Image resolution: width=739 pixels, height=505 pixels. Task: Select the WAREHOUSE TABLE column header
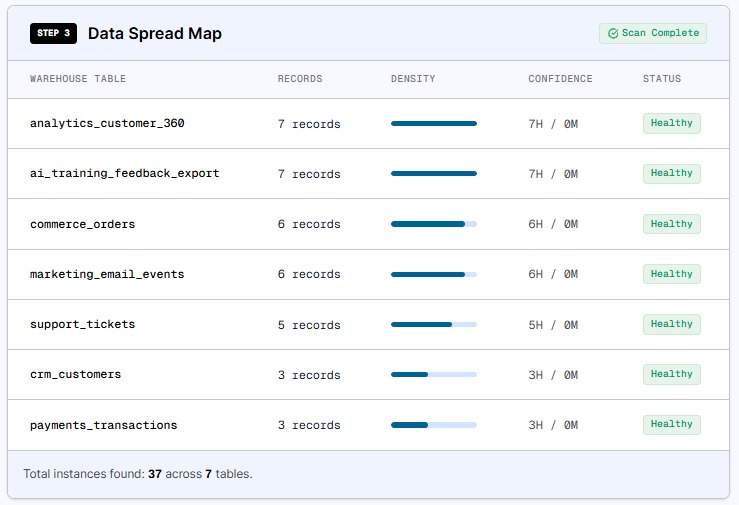tap(78, 79)
